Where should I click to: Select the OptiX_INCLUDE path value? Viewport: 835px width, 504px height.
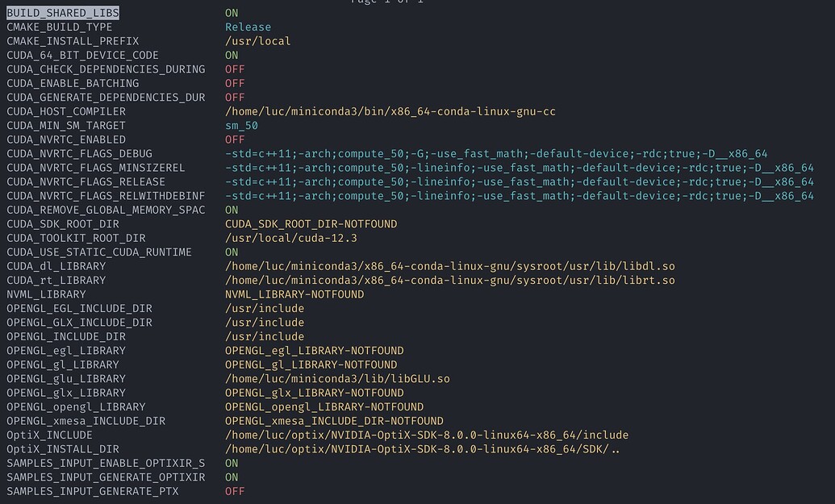(x=426, y=435)
